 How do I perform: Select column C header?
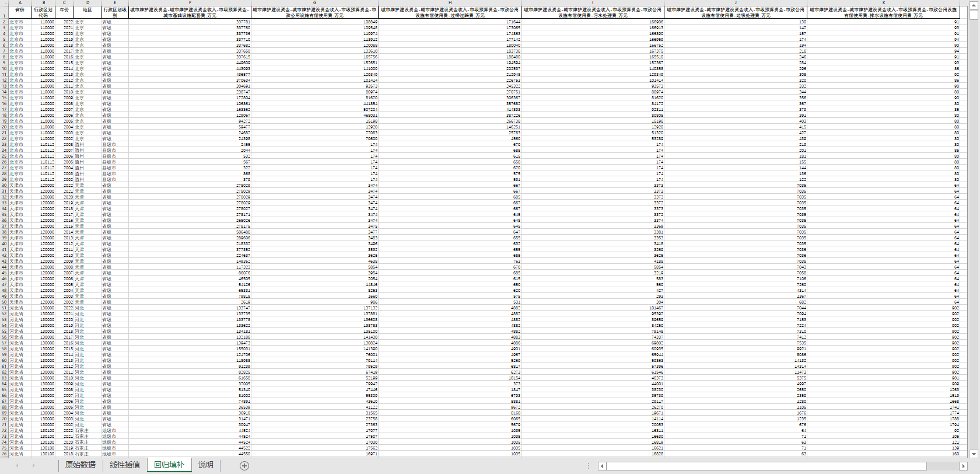(x=64, y=3)
